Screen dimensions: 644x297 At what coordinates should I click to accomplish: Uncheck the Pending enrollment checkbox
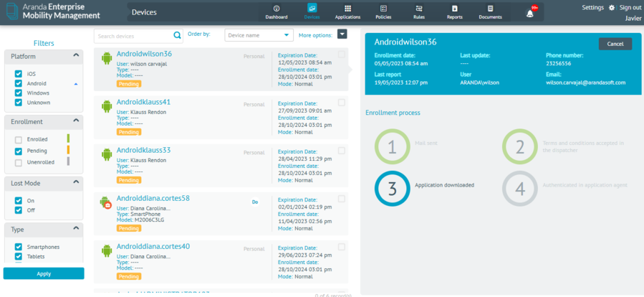18,151
